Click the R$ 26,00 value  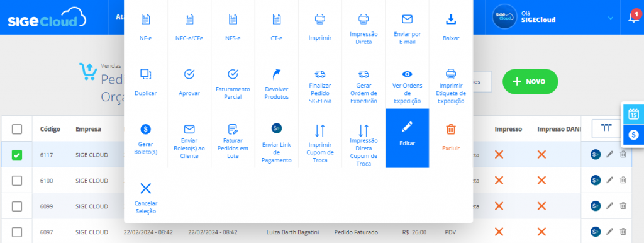[414, 232]
